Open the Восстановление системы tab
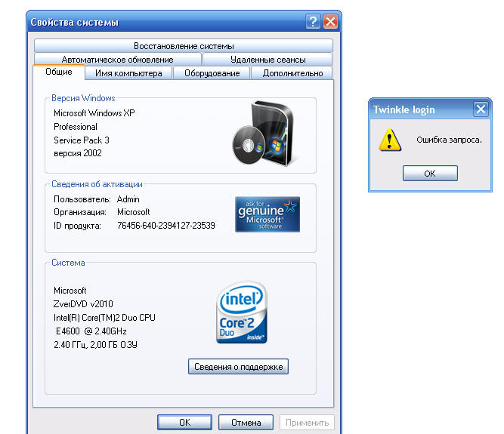This screenshot has width=504, height=434. coord(184,46)
